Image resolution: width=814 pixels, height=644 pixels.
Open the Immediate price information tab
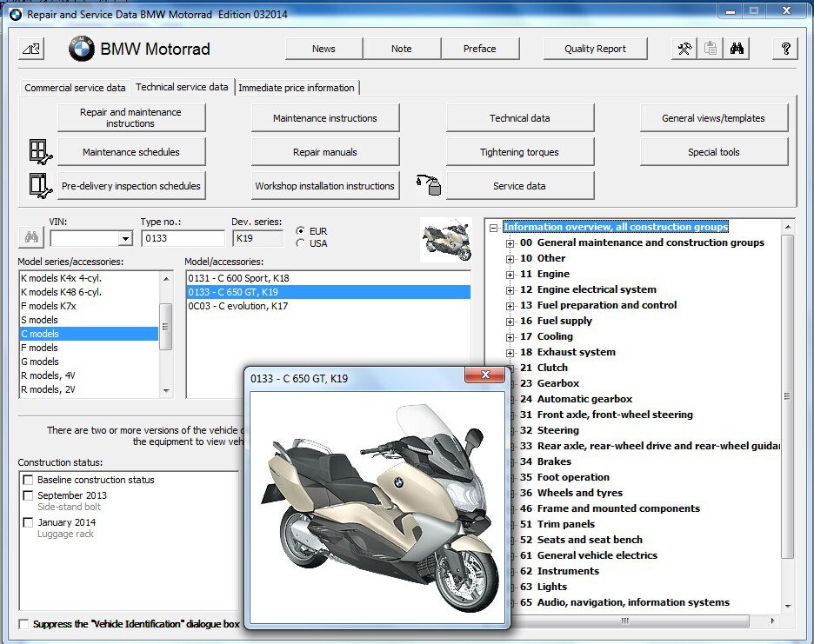click(x=297, y=87)
